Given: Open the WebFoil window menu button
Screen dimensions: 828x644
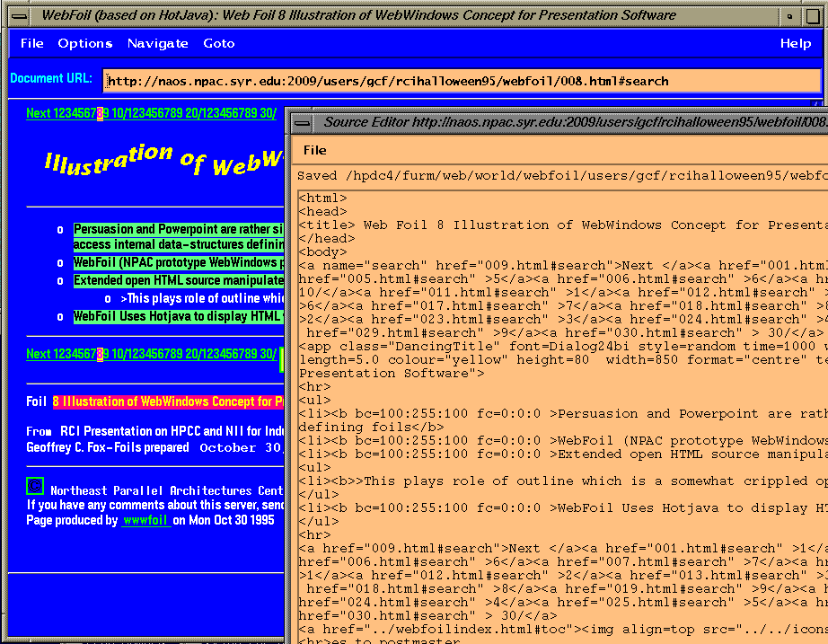Looking at the screenshot, I should 19,16.
